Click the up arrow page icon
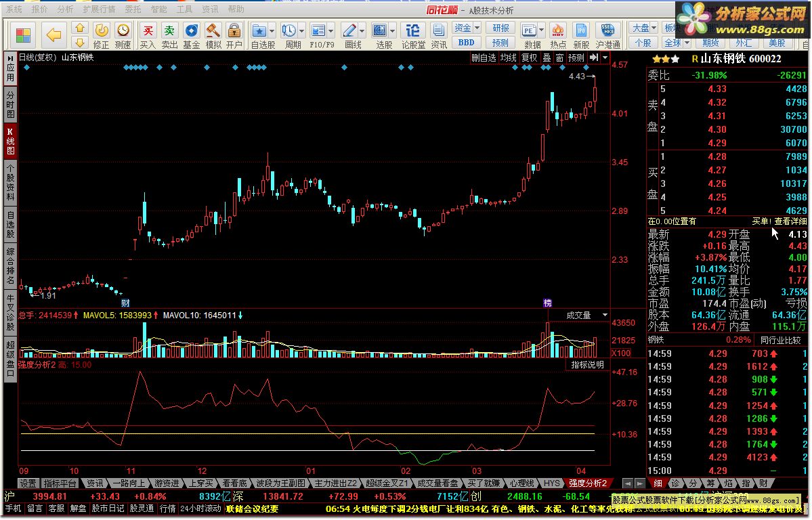The height and width of the screenshot is (520, 812). pyautogui.click(x=79, y=28)
